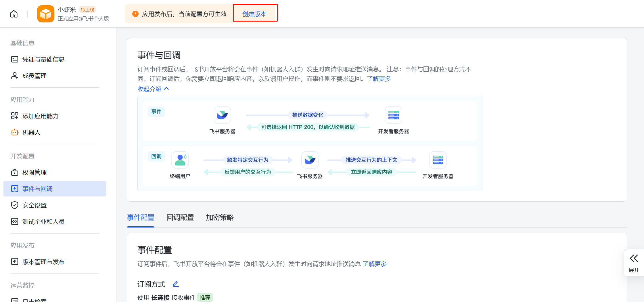The width and height of the screenshot is (644, 302).
Task: Click the home icon in top bar
Action: [14, 14]
